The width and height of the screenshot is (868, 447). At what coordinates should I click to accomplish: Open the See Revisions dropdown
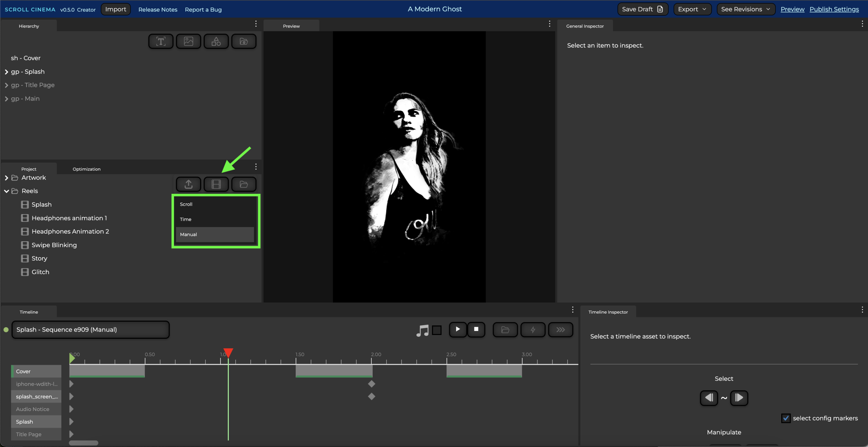coord(746,9)
